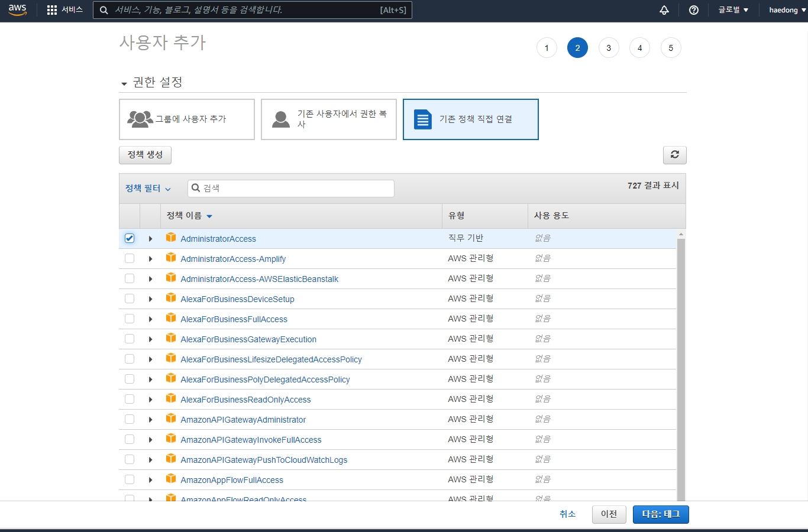Expand the AdministratorAccess policy row arrow
Viewport: 808px width, 532px height.
click(x=150, y=239)
